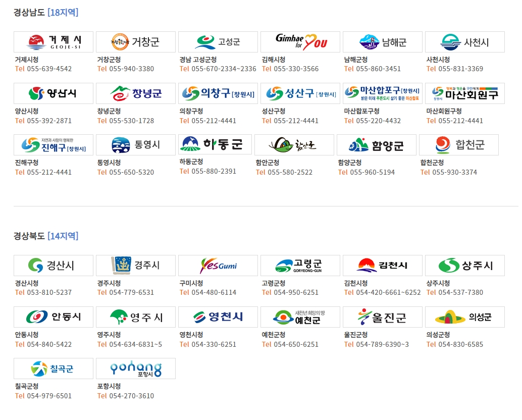Viewport: 522px width, 420px height.
Task: Click phone number 054-634-6831~5
Action: pyautogui.click(x=135, y=344)
